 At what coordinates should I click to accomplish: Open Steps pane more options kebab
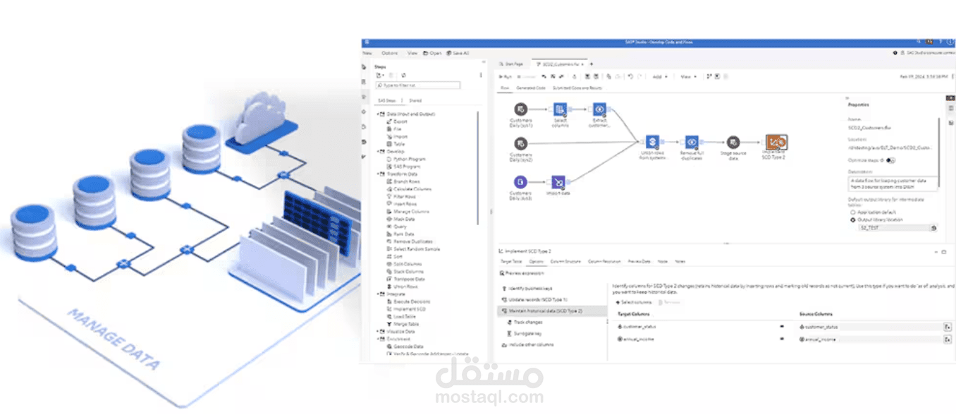(x=481, y=75)
